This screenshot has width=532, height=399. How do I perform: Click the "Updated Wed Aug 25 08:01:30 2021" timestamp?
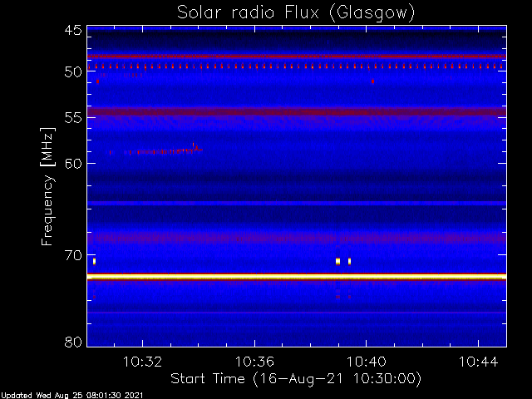click(72, 396)
